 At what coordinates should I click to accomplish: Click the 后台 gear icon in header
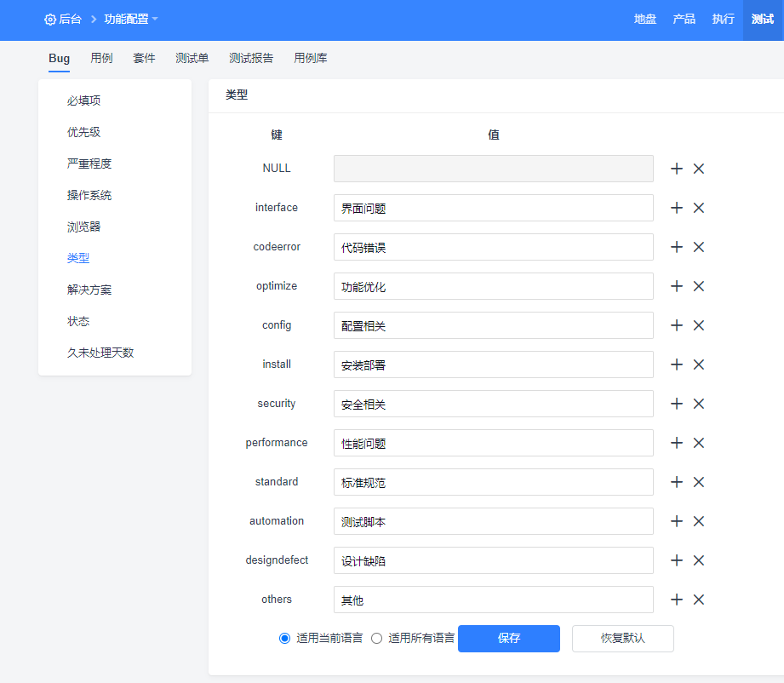[50, 20]
